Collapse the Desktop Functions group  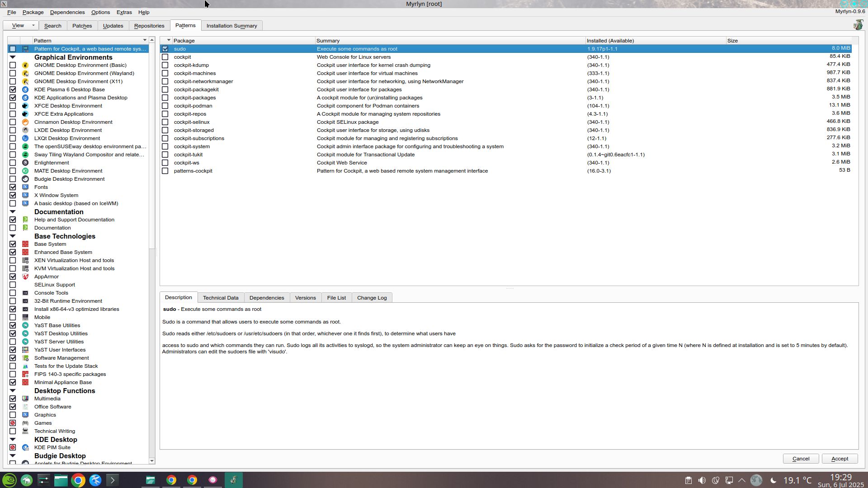13,391
